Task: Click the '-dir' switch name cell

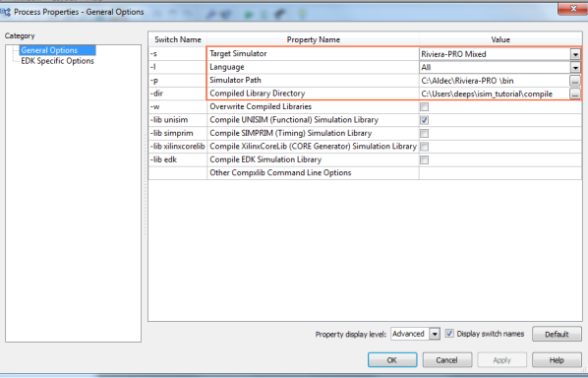Action: tap(178, 94)
